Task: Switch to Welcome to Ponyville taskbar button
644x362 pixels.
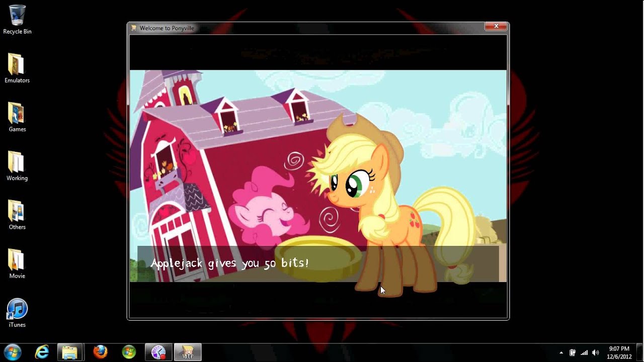Action: click(x=188, y=352)
